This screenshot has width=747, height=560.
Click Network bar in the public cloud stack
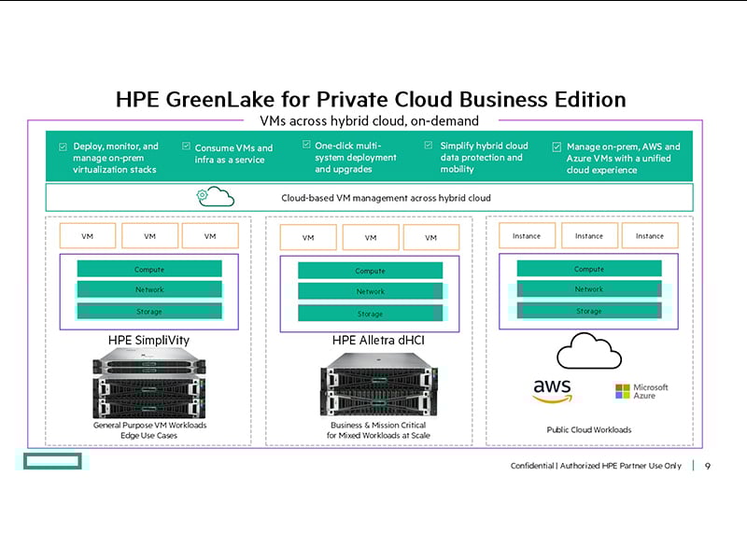pyautogui.click(x=589, y=289)
